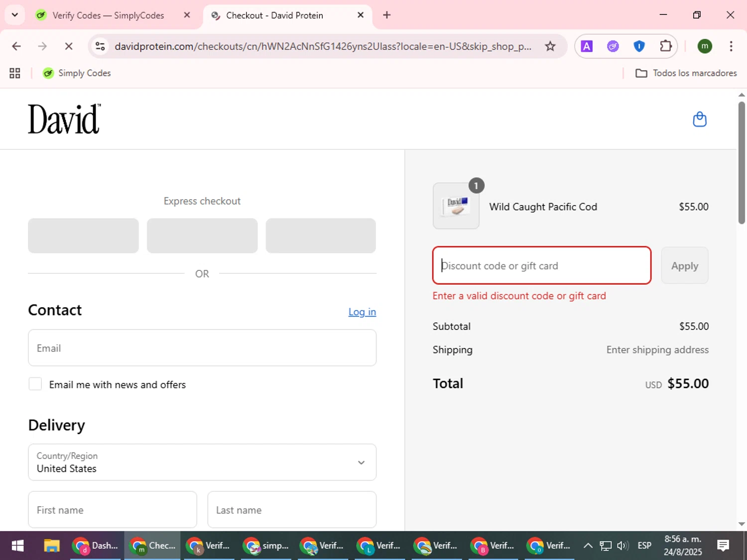Click the page vertical scrollbar thumb

pyautogui.click(x=742, y=163)
